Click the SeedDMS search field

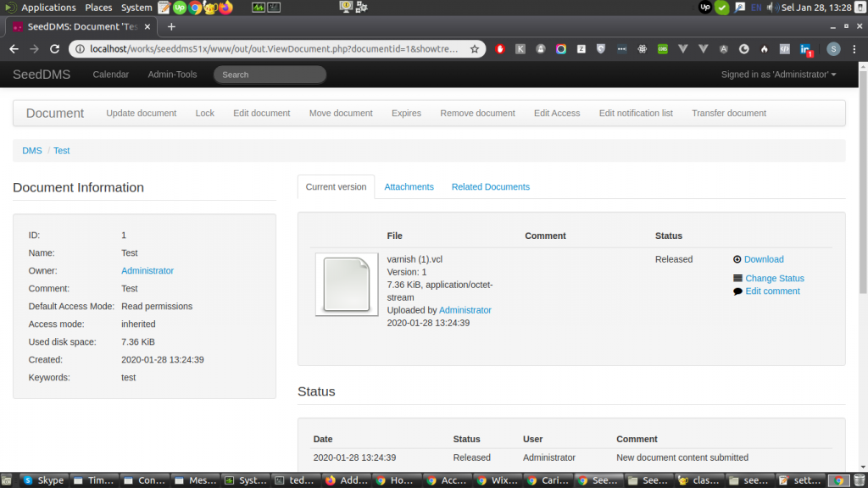click(x=270, y=75)
